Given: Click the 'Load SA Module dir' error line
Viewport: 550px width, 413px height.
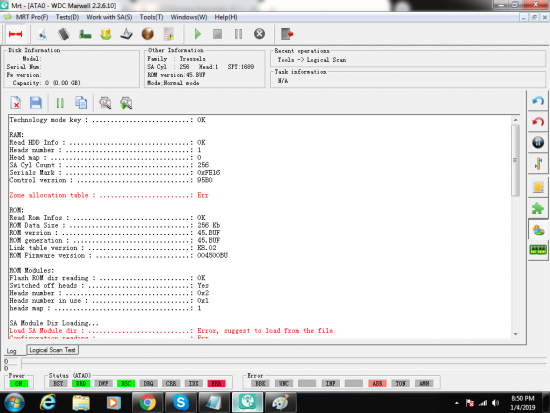Looking at the screenshot, I should [x=171, y=331].
